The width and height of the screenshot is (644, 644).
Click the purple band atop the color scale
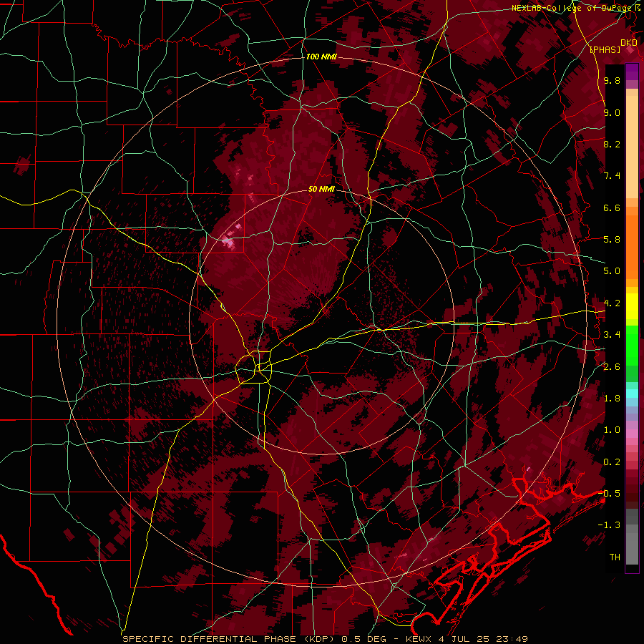632,72
